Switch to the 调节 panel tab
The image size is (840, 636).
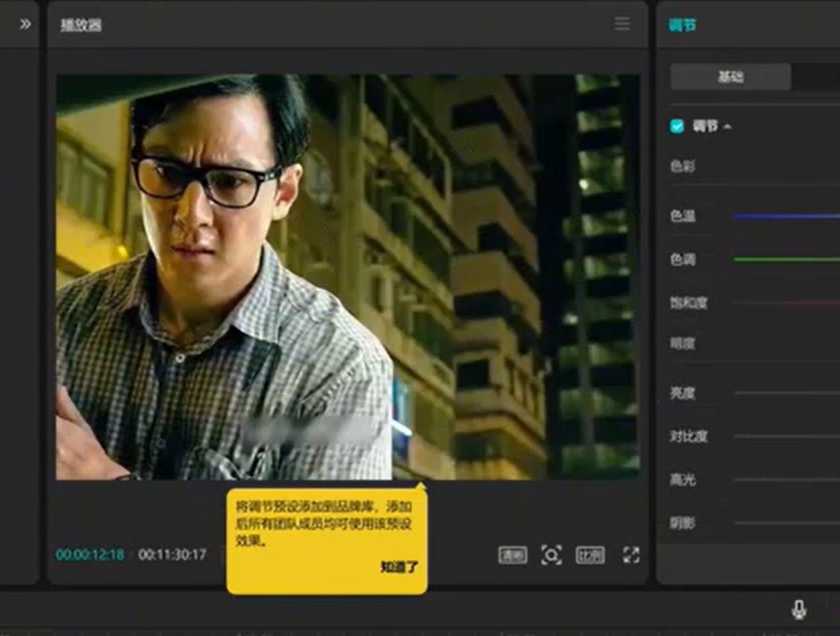click(682, 26)
